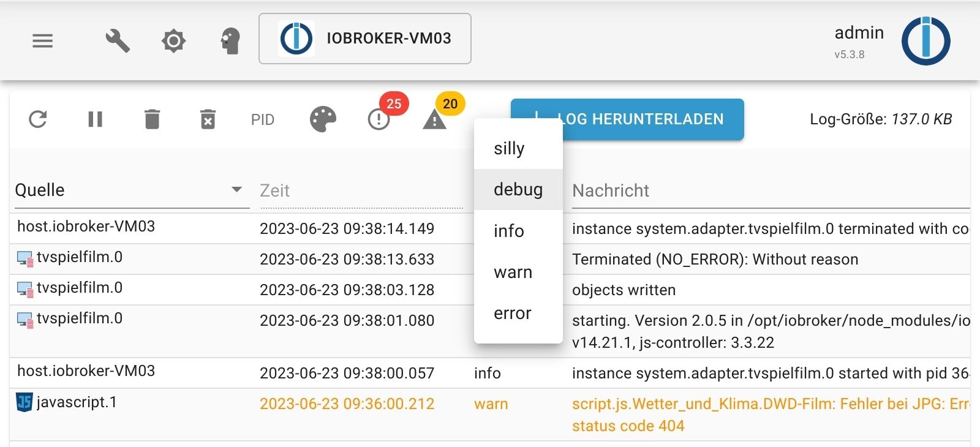Screen dimensions: 980x447
Task: Click the javascript.1 JS icon
Action: [x=24, y=402]
